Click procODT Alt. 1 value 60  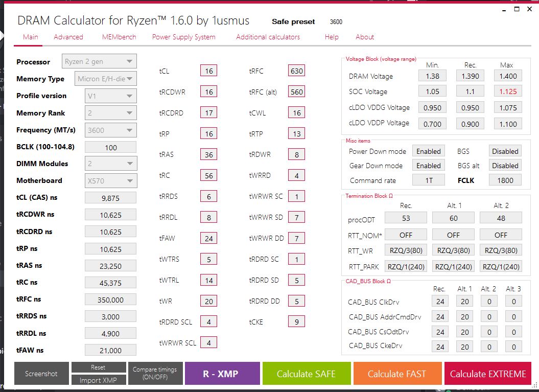click(453, 218)
